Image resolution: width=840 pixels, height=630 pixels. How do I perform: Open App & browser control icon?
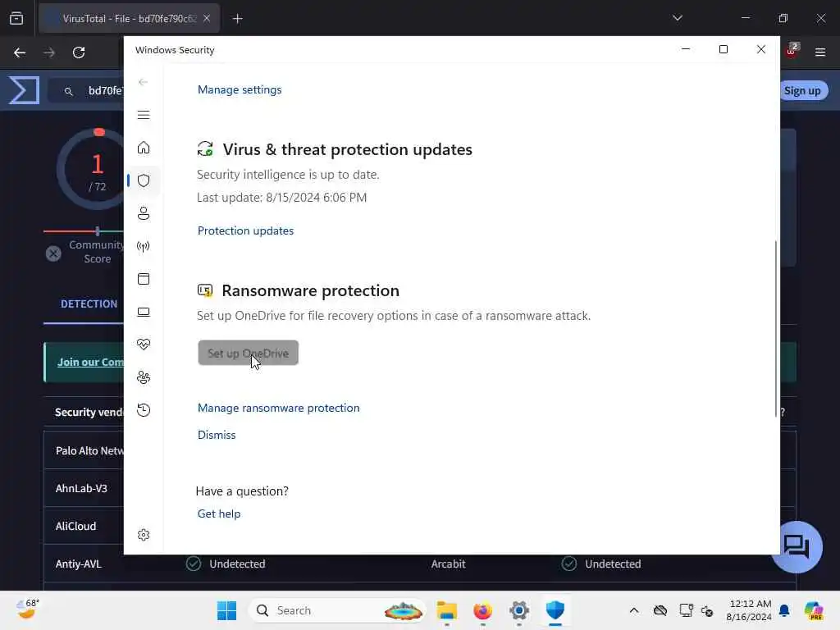144,279
